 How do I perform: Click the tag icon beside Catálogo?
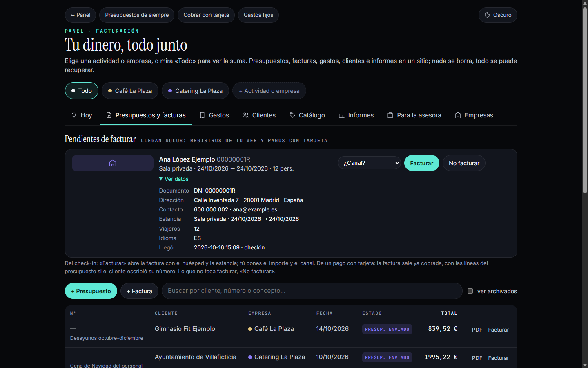(x=292, y=115)
